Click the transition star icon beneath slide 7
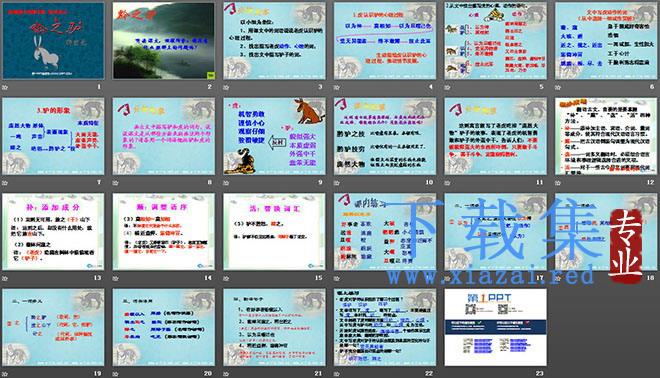 pos(5,183)
